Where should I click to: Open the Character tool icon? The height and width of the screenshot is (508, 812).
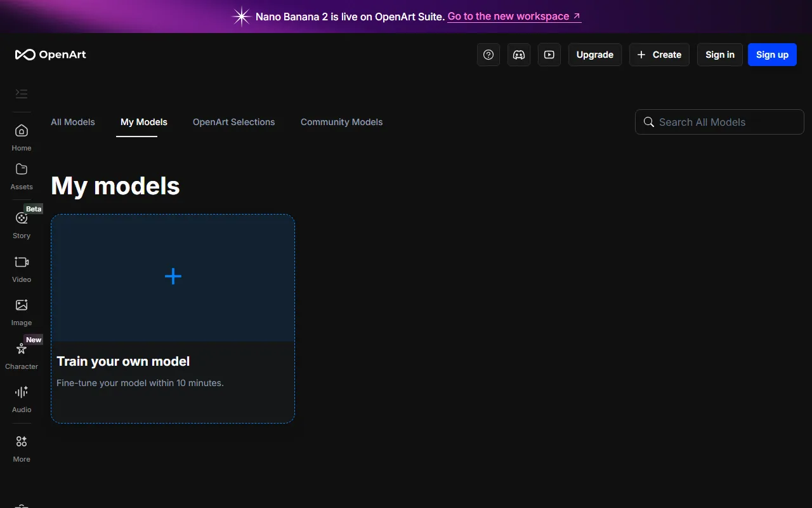pyautogui.click(x=22, y=349)
